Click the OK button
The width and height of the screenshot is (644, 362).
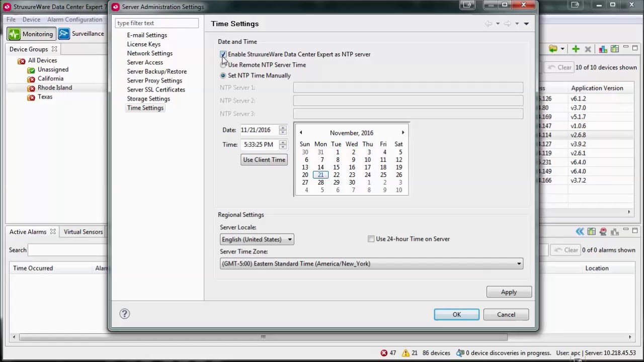tap(457, 315)
